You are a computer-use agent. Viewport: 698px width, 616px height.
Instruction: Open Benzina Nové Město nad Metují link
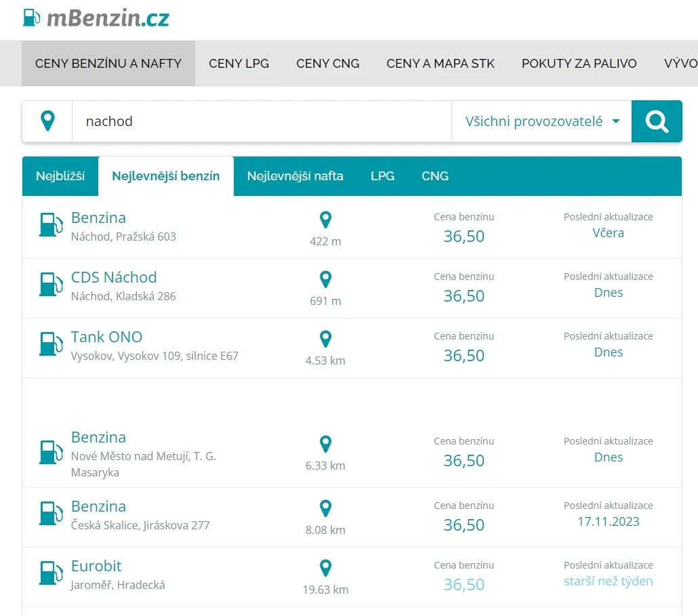(98, 437)
